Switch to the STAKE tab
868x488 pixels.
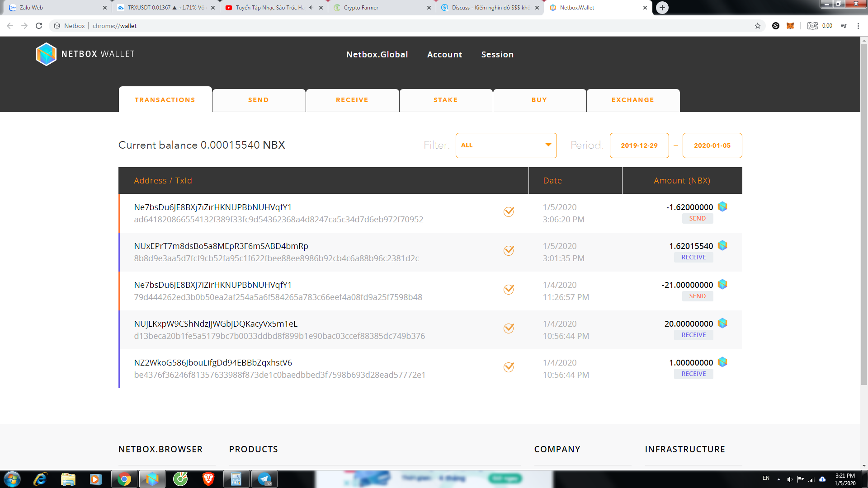[x=445, y=100]
